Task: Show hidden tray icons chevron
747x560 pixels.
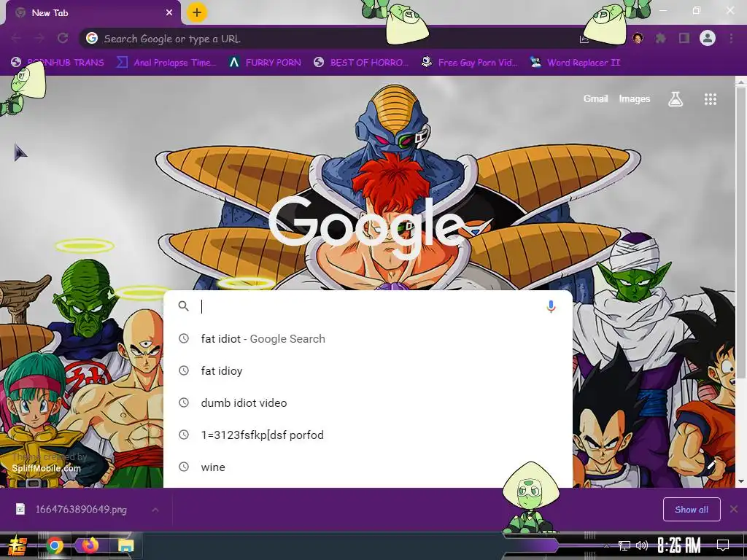Action: tap(606, 545)
